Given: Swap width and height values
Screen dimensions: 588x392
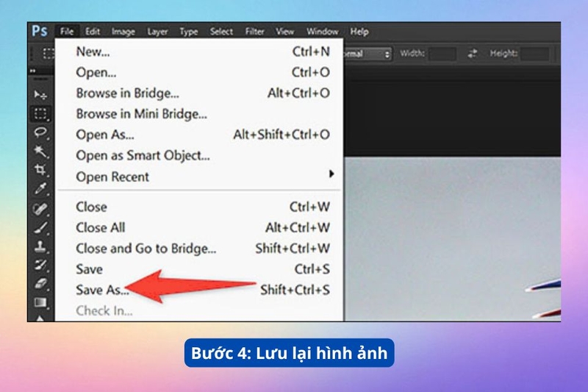Looking at the screenshot, I should [473, 54].
